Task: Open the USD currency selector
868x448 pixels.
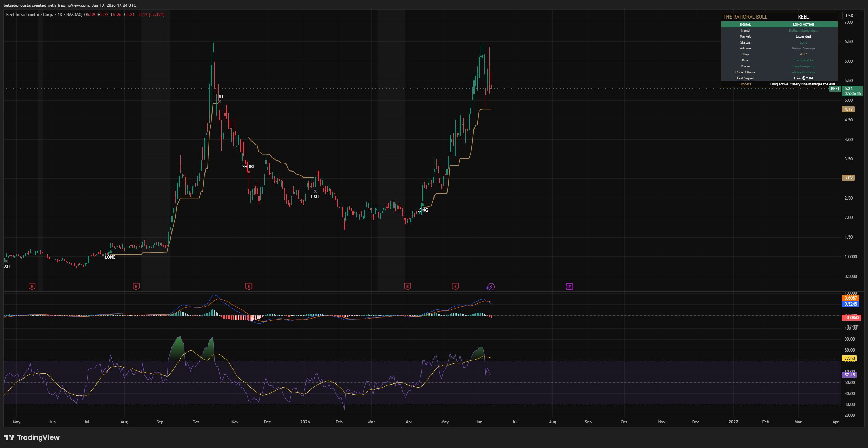Action: point(853,16)
